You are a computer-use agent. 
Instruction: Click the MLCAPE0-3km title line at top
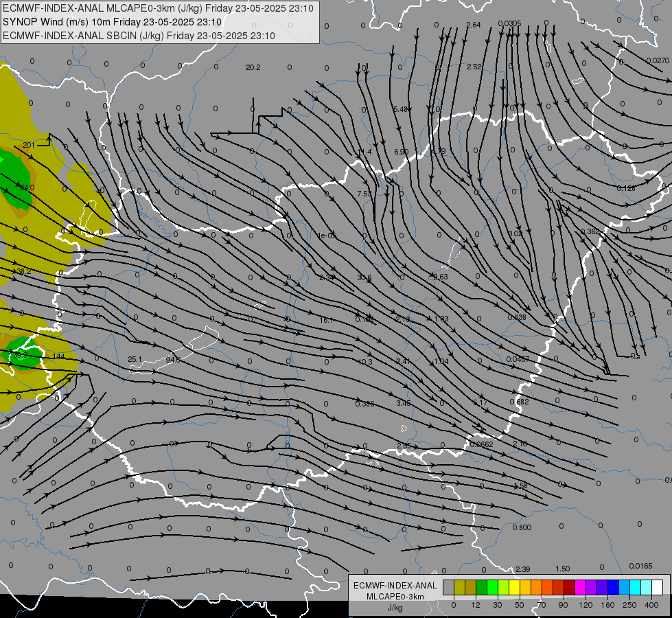pos(158,8)
